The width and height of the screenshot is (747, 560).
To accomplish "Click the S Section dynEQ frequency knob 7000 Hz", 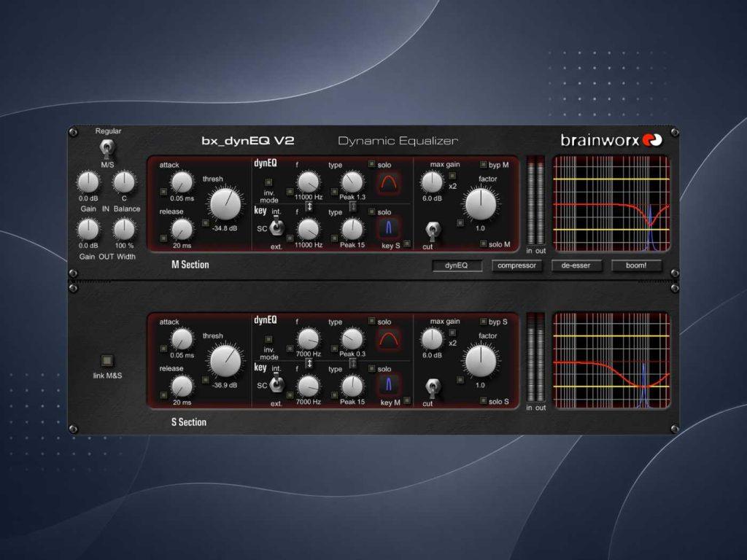I will [x=309, y=340].
